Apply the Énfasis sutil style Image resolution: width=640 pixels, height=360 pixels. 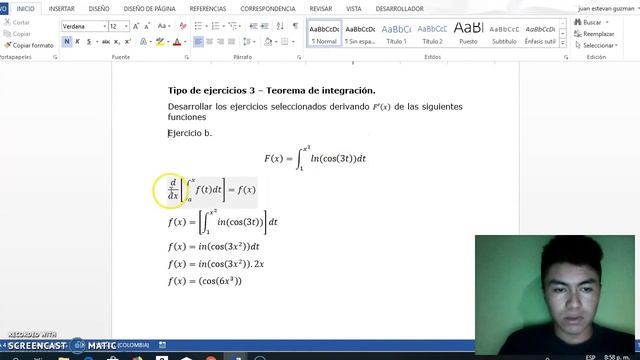(540, 34)
